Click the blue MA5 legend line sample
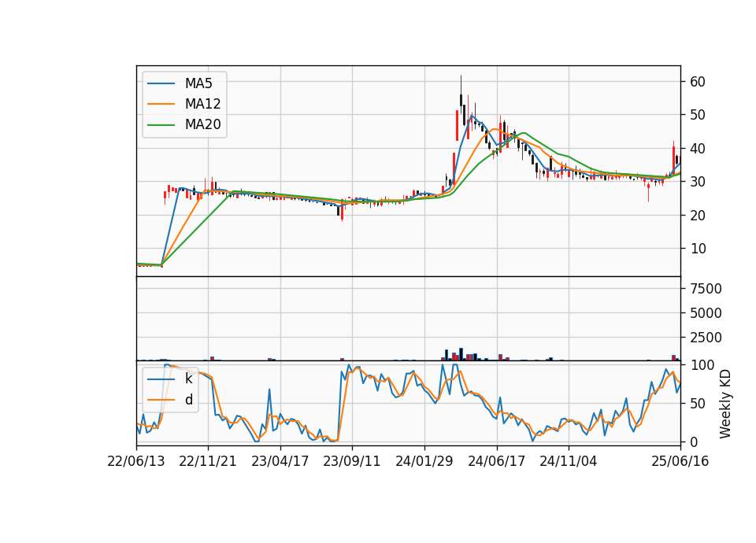This screenshot has width=756, height=543. 161,83
